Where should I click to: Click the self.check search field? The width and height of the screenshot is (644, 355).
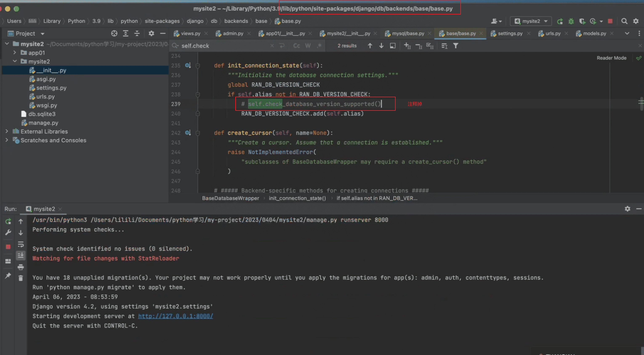pyautogui.click(x=225, y=46)
